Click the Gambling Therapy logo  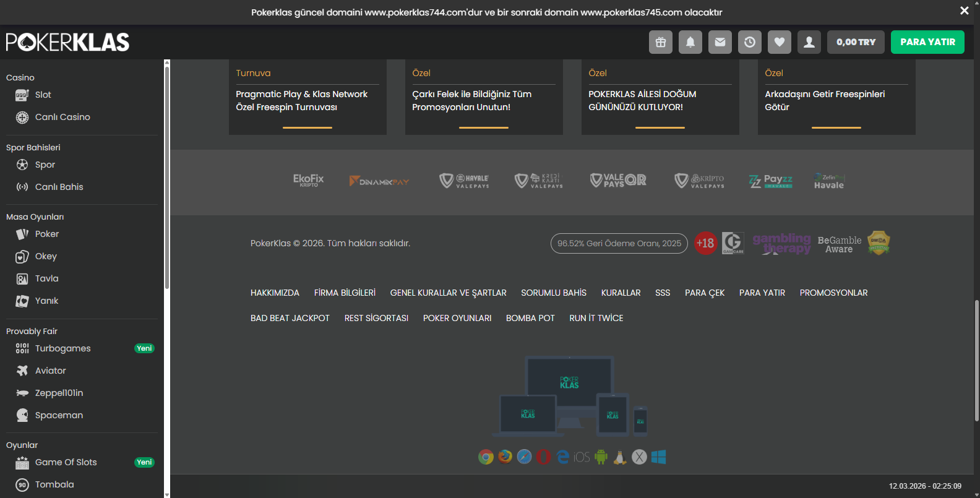tap(781, 243)
